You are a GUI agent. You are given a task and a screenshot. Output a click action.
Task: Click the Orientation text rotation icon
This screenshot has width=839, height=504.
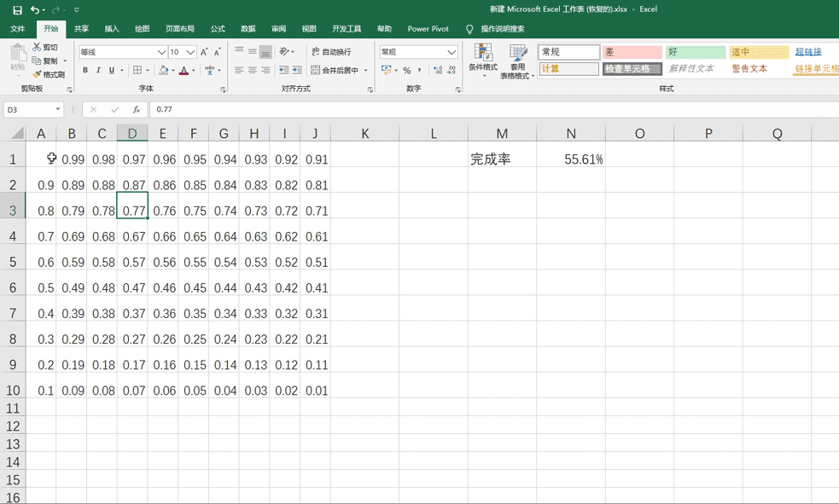[284, 51]
